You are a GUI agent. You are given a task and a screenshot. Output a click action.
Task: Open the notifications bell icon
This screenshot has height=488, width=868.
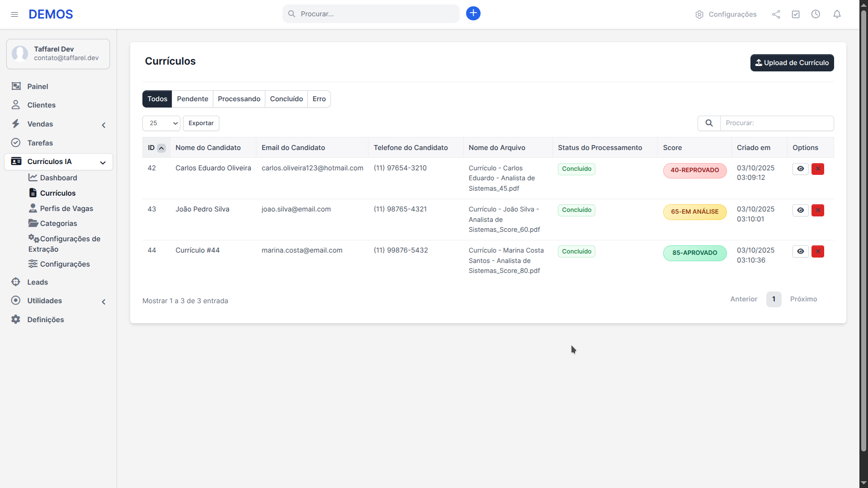837,14
